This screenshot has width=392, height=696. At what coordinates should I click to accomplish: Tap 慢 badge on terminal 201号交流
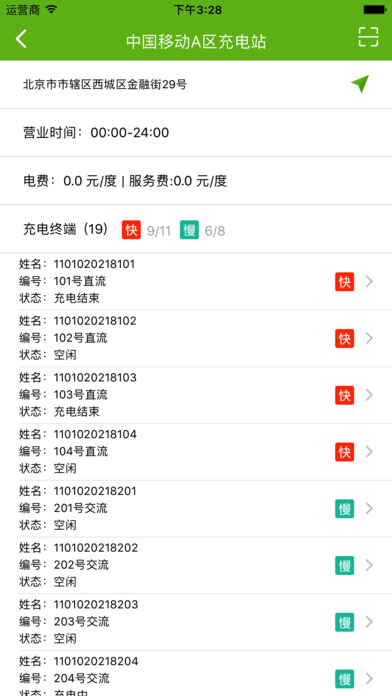point(345,509)
